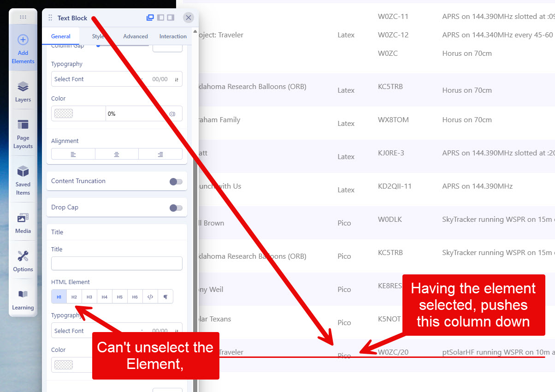555x392 pixels.
Task: Open the Title section color swatch
Action: (64, 365)
